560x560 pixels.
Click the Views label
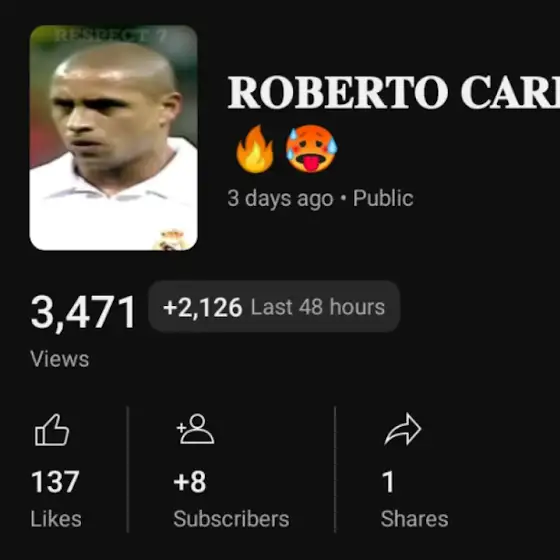[60, 359]
